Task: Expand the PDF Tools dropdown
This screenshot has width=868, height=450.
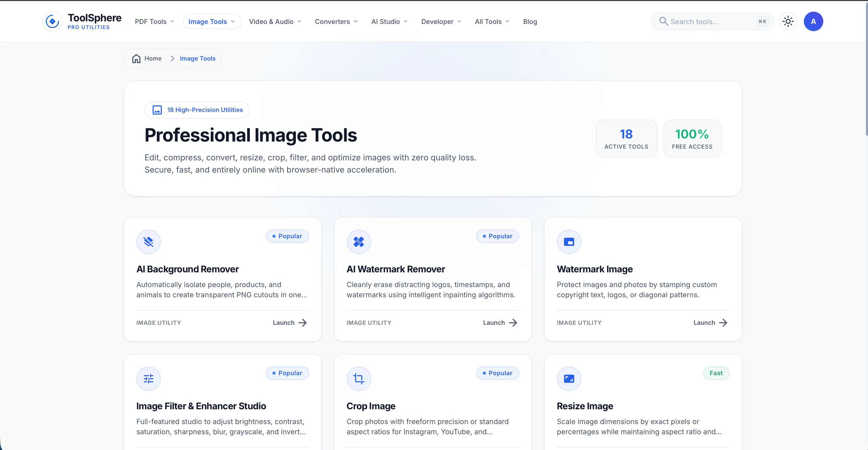Action: pyautogui.click(x=155, y=22)
